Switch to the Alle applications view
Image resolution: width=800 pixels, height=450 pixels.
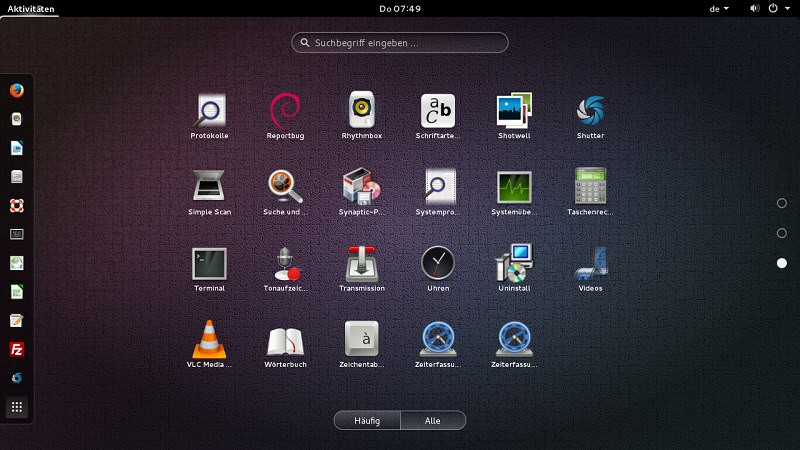coord(433,421)
